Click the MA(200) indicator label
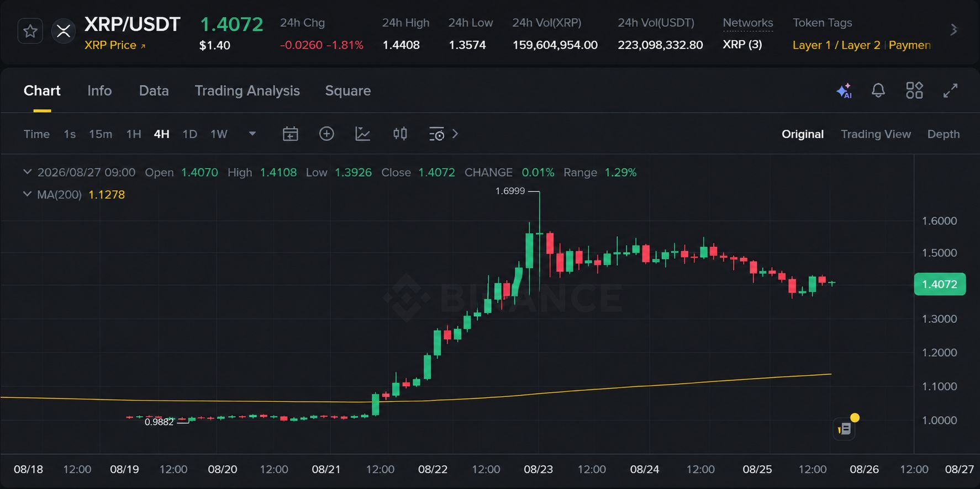The height and width of the screenshot is (489, 980). (x=59, y=194)
